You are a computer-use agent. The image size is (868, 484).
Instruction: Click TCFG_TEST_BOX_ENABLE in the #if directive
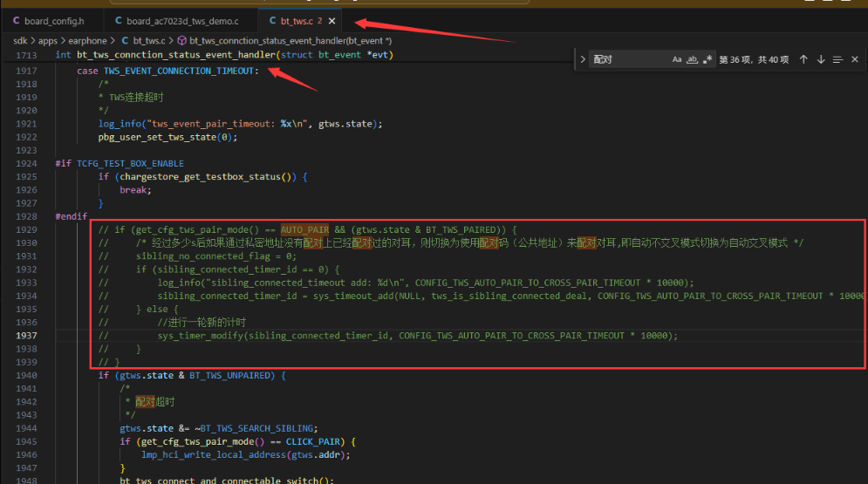click(x=130, y=164)
